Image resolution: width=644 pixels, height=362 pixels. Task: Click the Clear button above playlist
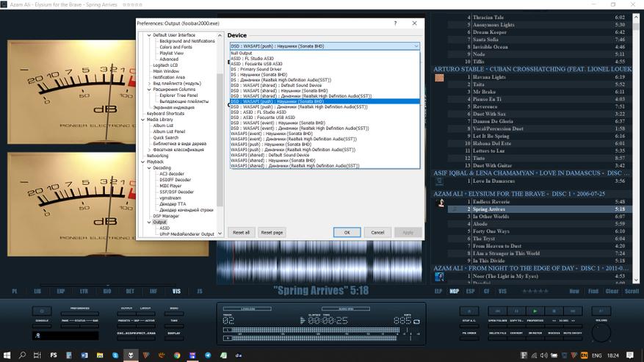[612, 291]
